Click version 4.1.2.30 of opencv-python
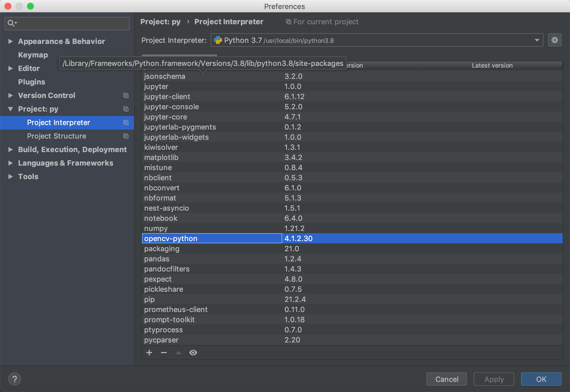The height and width of the screenshot is (392, 570). point(299,239)
